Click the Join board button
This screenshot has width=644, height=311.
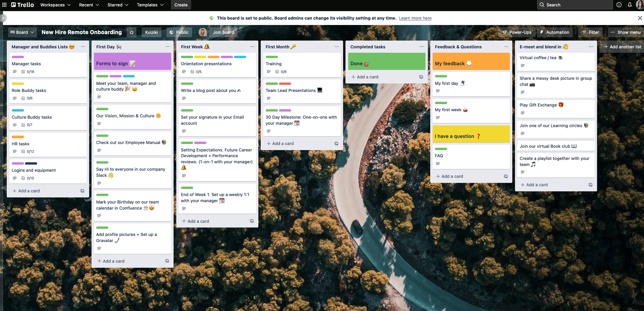pos(223,32)
